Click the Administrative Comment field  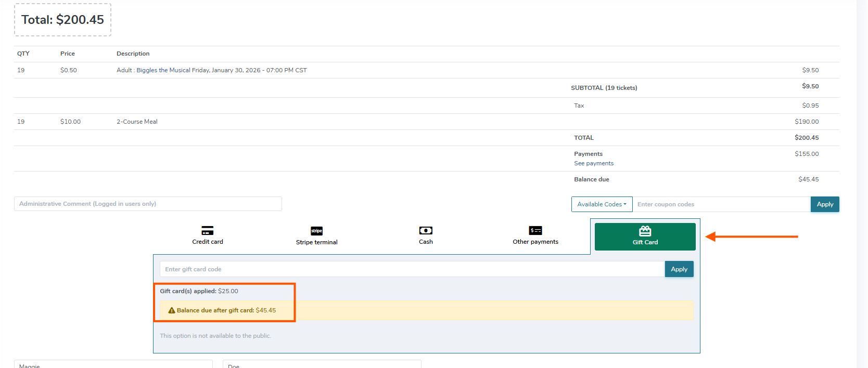point(148,204)
